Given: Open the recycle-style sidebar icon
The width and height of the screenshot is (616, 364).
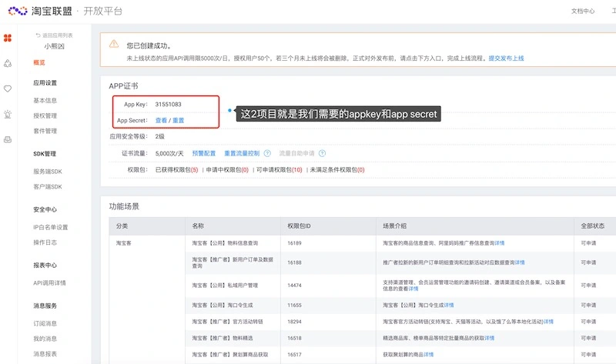Looking at the screenshot, I should [8, 63].
